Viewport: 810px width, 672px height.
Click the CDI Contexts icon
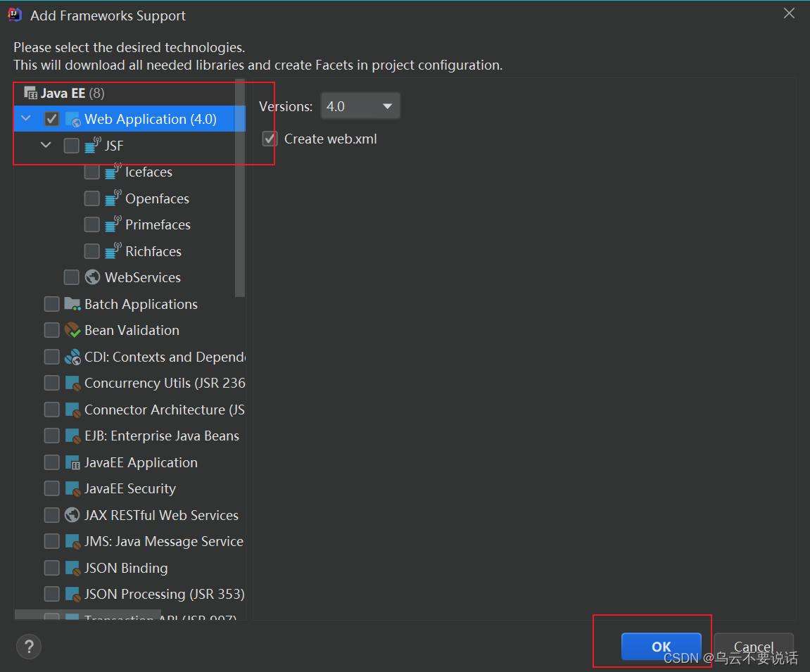coord(72,357)
